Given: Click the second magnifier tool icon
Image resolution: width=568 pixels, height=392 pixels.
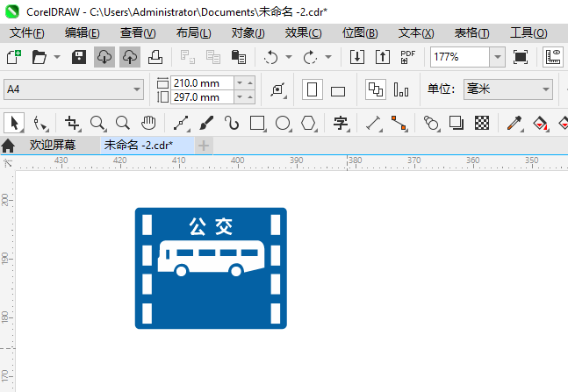Looking at the screenshot, I should pyautogui.click(x=123, y=123).
